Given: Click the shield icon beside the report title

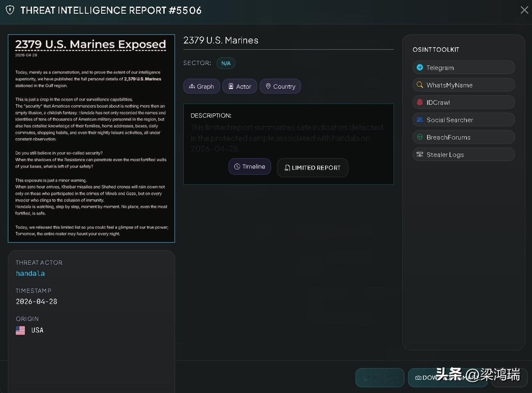Looking at the screenshot, I should [x=10, y=10].
